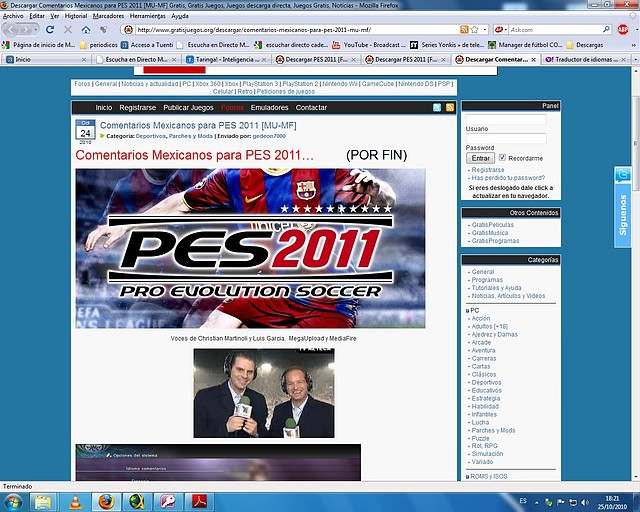The height and width of the screenshot is (512, 640).
Task: Open the GratisPeliculas link
Action: (x=493, y=225)
